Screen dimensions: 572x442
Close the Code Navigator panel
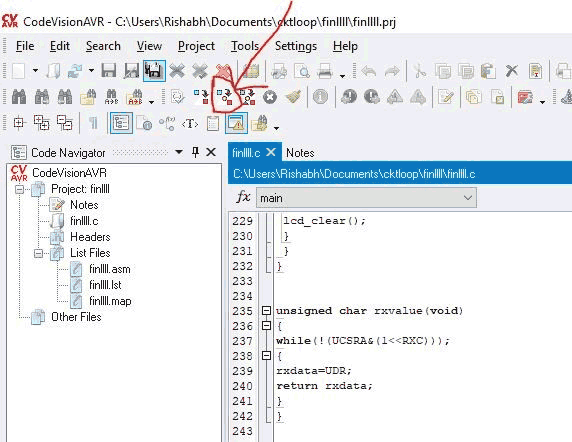tap(211, 152)
